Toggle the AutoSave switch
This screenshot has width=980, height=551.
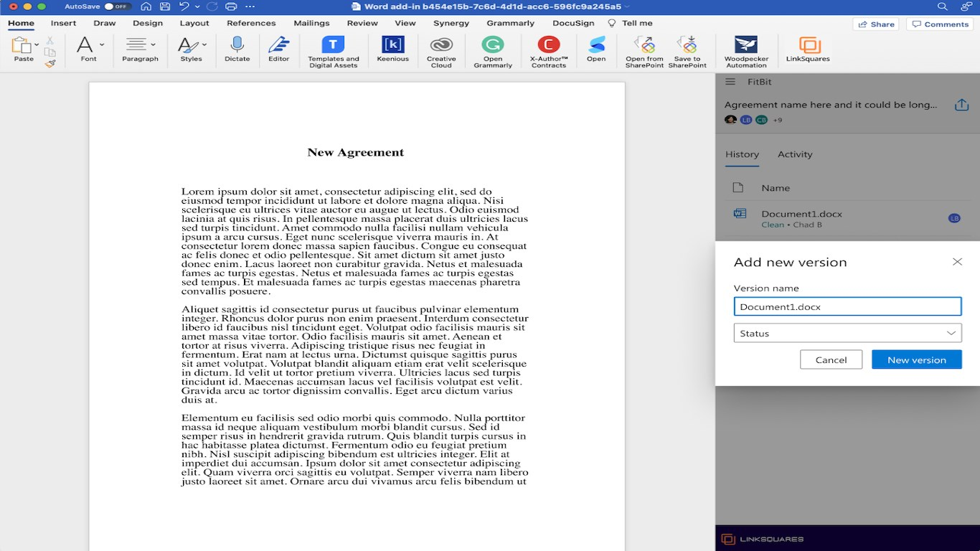[116, 6]
